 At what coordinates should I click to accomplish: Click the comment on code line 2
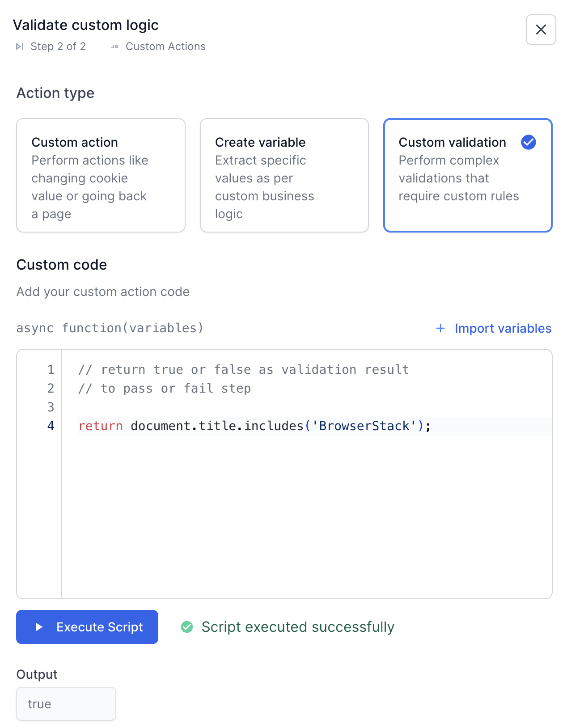tap(165, 388)
